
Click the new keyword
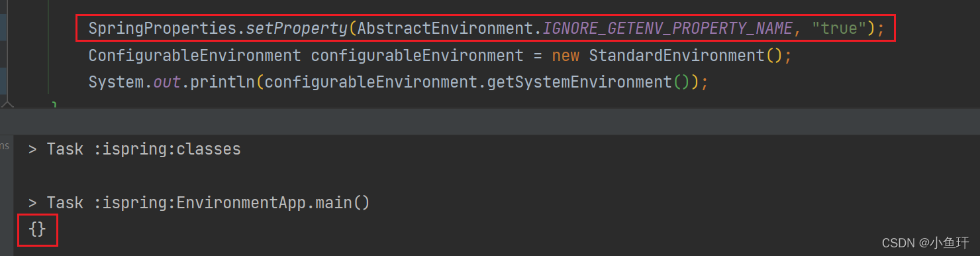point(565,56)
